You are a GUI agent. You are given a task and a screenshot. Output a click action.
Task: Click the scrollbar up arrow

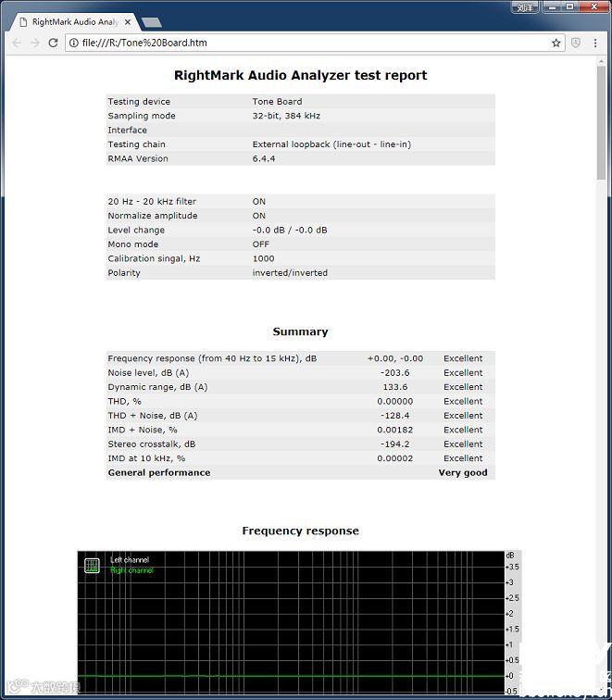[601, 62]
